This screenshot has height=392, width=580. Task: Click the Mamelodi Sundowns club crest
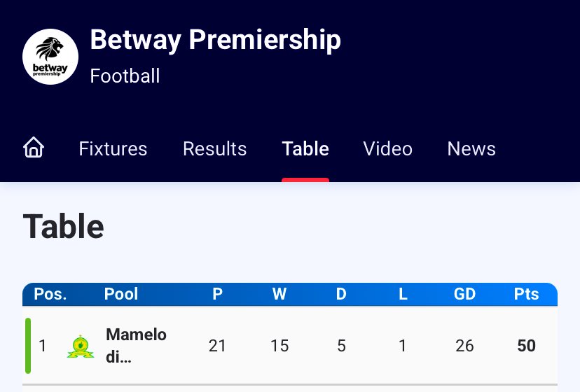click(81, 346)
